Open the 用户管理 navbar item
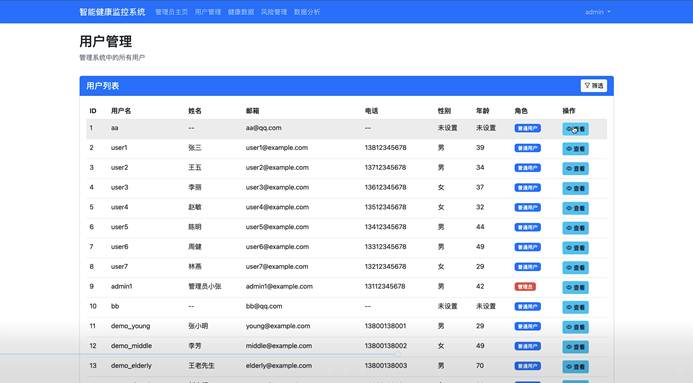 (x=208, y=12)
